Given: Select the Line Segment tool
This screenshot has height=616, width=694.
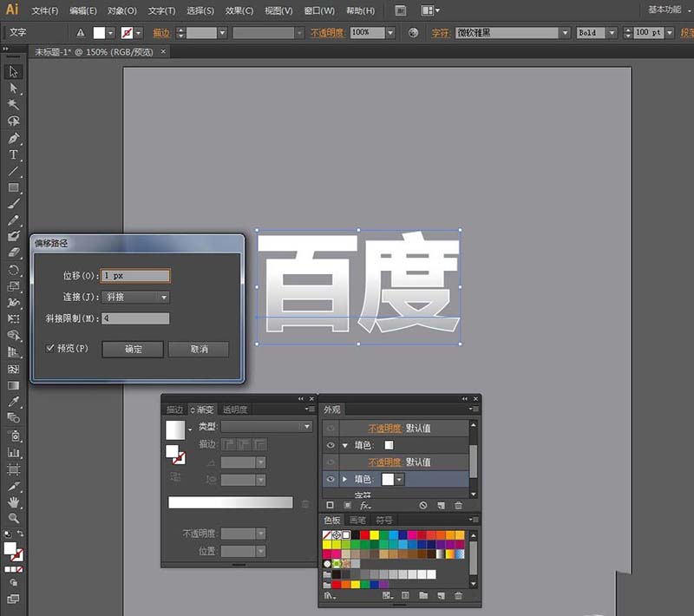Looking at the screenshot, I should 13,171.
